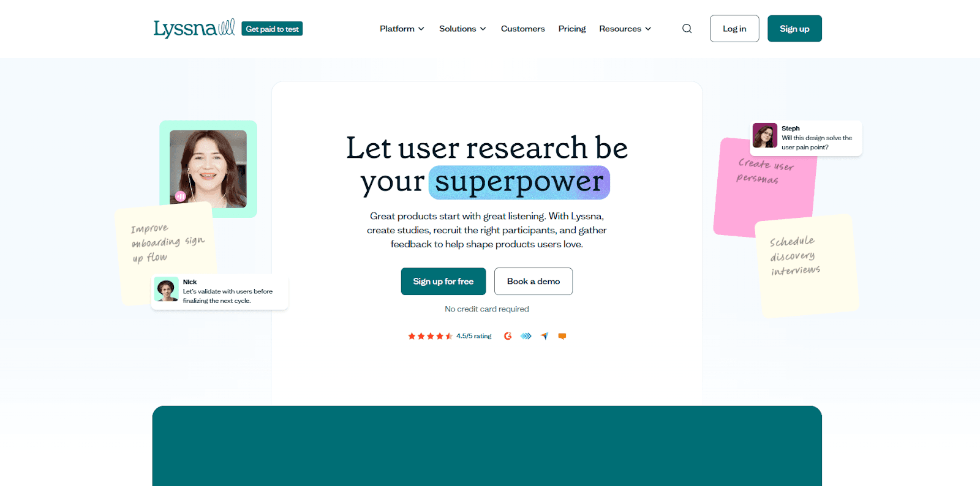Click the paper plane review site icon

(545, 336)
